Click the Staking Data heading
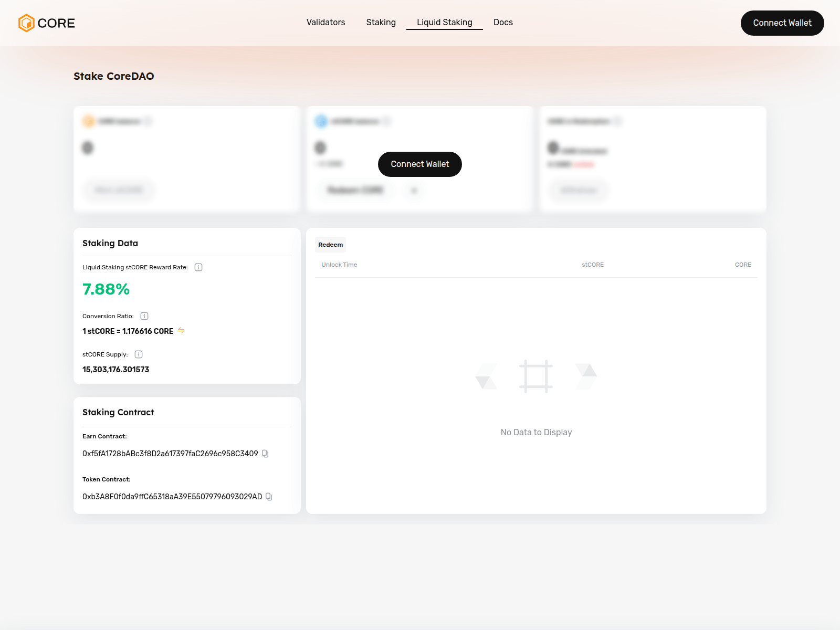Image resolution: width=840 pixels, height=630 pixels. tap(110, 243)
